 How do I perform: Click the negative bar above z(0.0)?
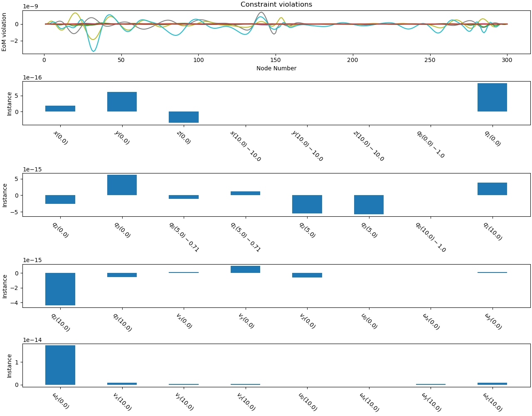(184, 117)
